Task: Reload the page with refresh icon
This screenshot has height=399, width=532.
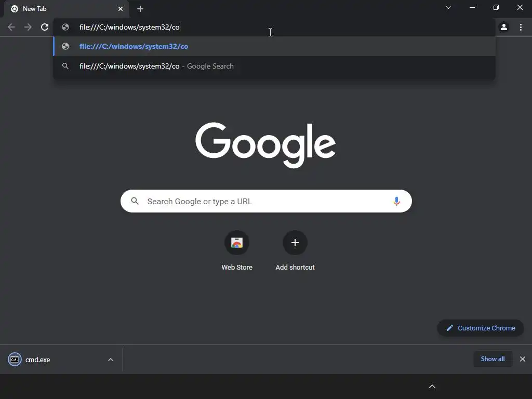Action: 45,27
